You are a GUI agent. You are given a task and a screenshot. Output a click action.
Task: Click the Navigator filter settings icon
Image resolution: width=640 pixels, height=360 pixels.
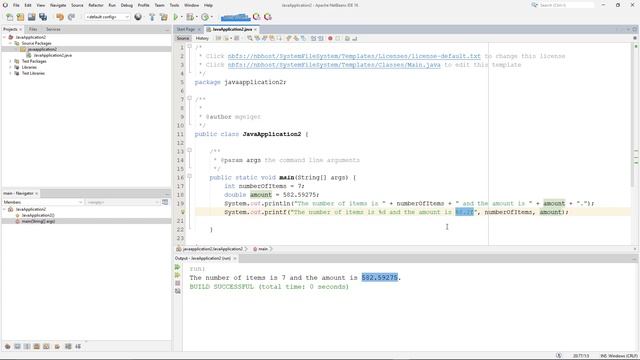[165, 202]
